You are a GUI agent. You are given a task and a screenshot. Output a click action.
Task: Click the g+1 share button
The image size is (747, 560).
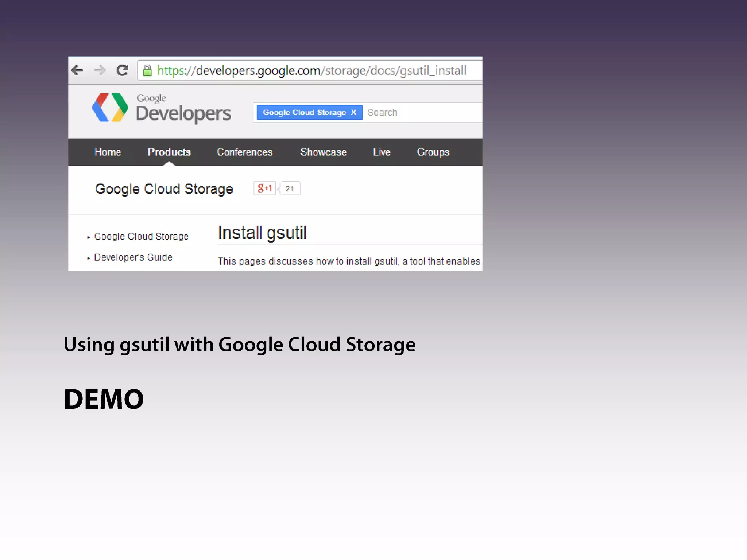[x=264, y=188]
